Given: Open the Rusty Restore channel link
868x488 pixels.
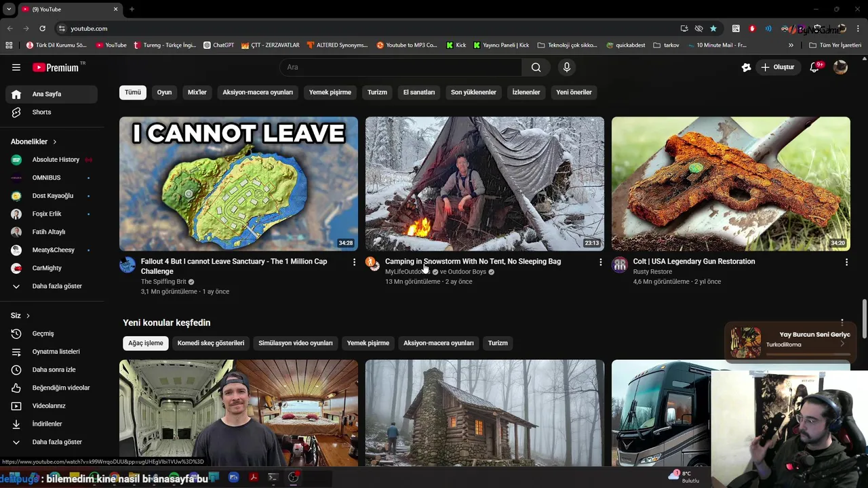Looking at the screenshot, I should (x=652, y=272).
